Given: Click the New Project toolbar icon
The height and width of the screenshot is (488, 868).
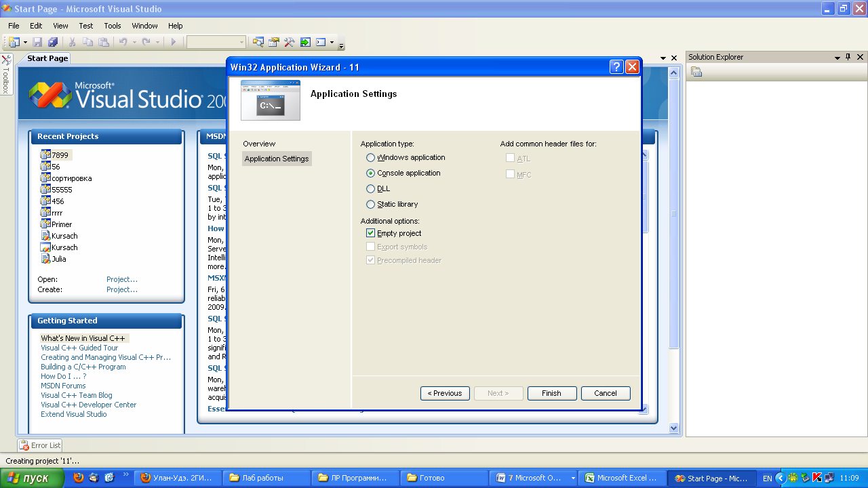Looking at the screenshot, I should (14, 42).
